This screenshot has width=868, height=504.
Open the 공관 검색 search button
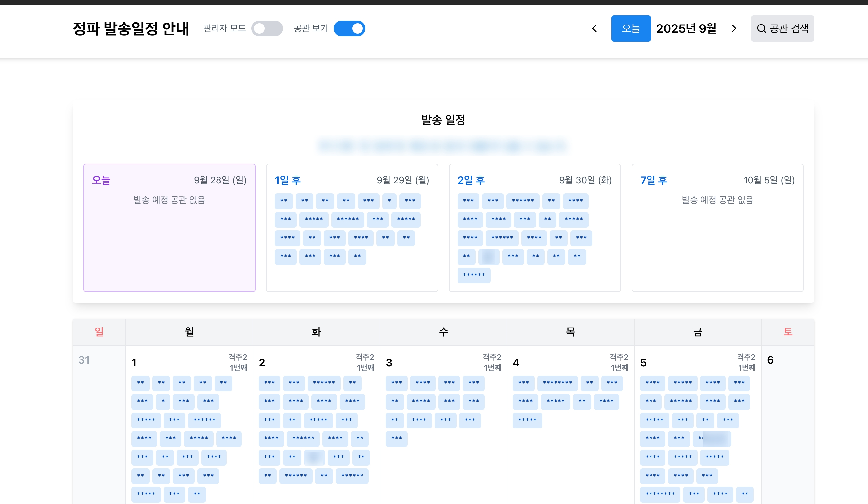pos(782,28)
